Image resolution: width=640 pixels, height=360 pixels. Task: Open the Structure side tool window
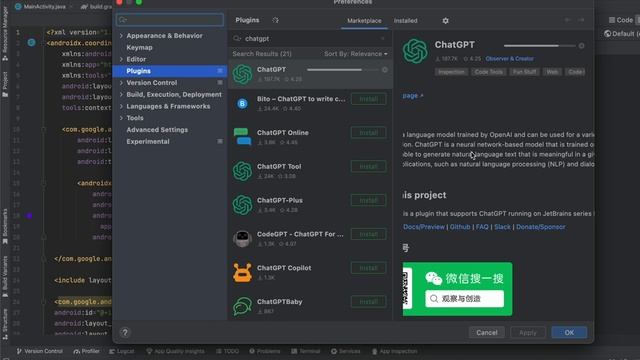pos(5,324)
